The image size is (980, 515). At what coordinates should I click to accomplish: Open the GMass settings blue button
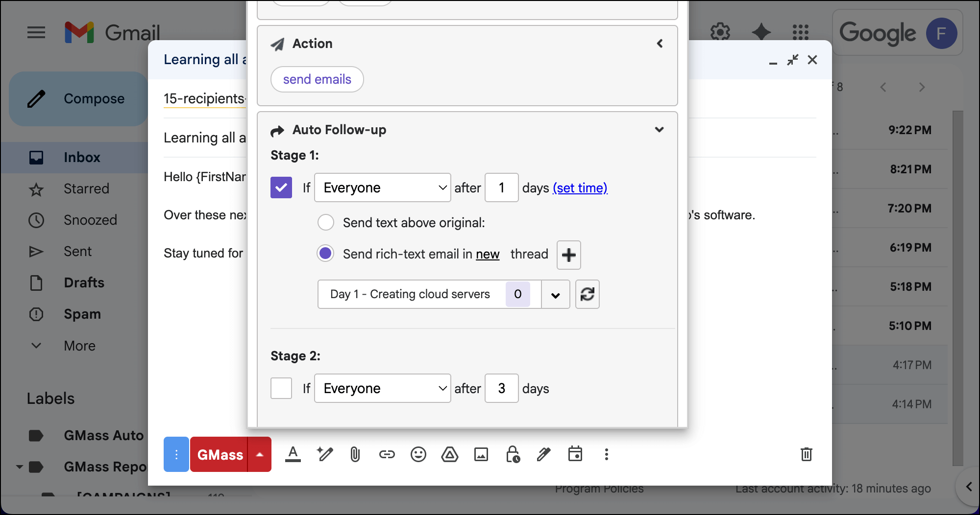(176, 454)
